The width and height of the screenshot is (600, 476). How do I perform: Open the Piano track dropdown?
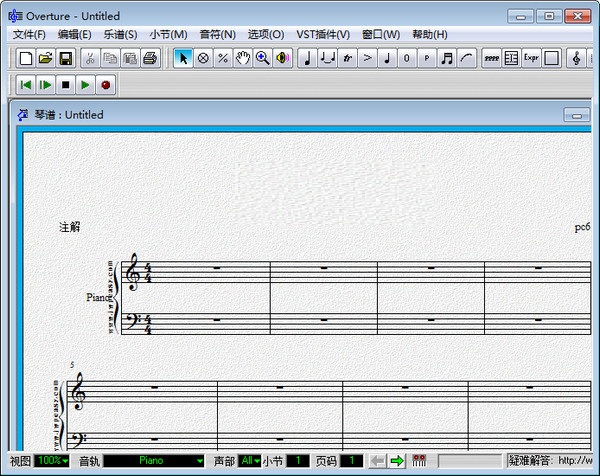click(x=154, y=461)
